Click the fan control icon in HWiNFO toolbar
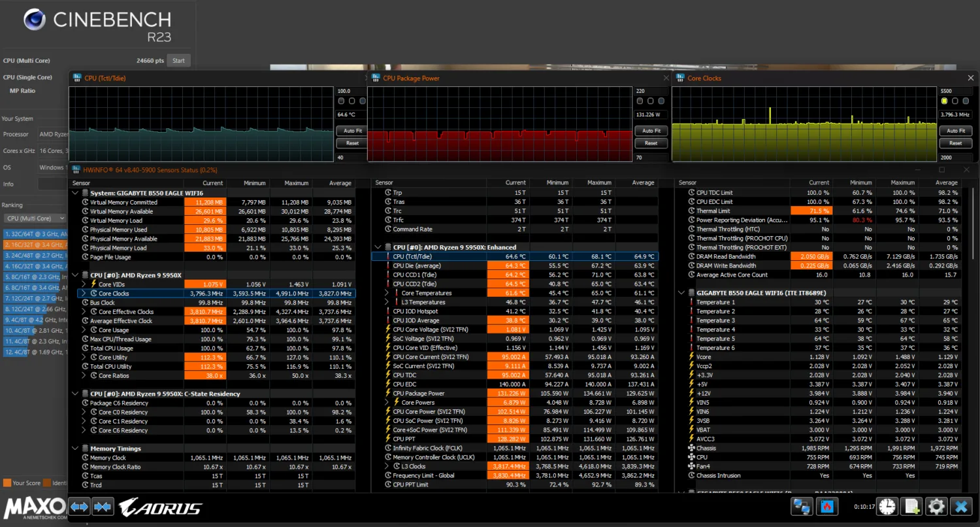Viewport: 980px width, 527px height. tap(826, 506)
